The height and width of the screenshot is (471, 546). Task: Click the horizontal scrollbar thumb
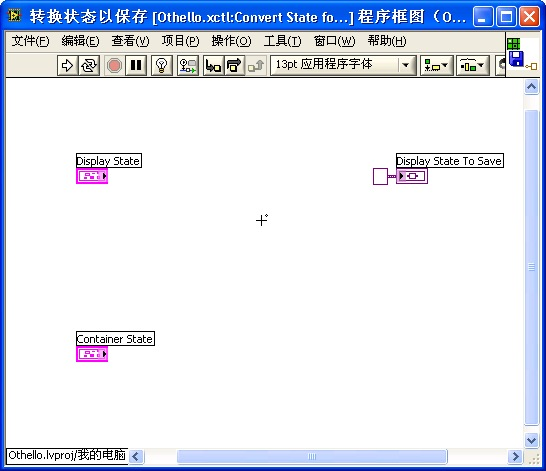pyautogui.click(x=312, y=456)
